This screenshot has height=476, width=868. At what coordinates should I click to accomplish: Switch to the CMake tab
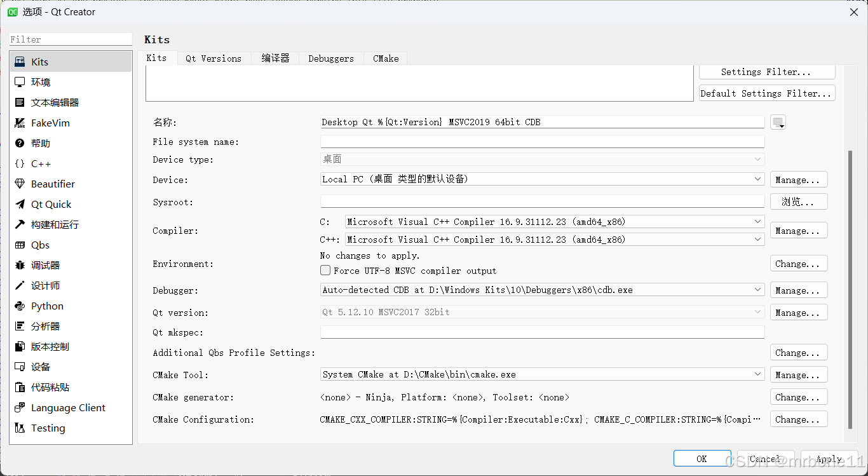pos(386,58)
